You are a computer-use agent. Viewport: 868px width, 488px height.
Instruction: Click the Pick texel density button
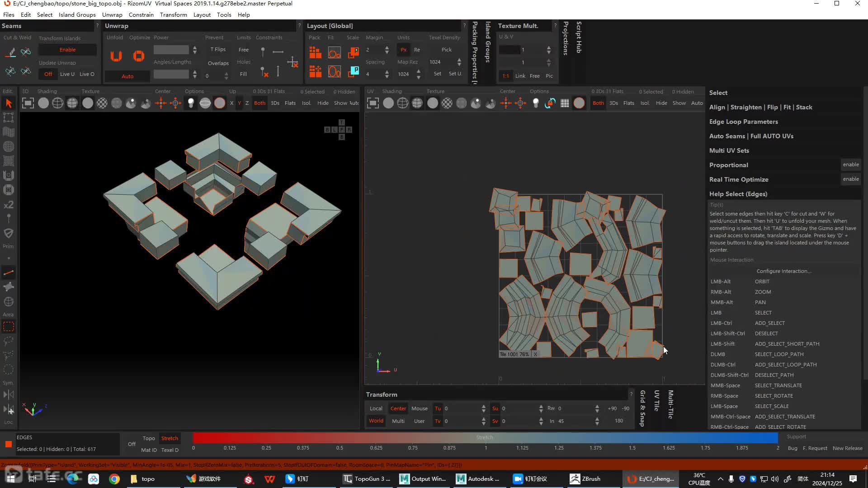point(447,50)
